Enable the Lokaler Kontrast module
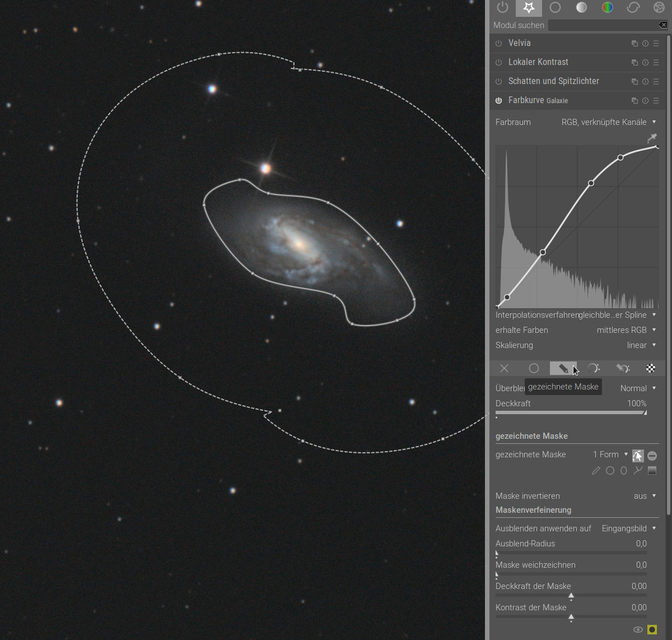The width and height of the screenshot is (672, 640). point(498,62)
